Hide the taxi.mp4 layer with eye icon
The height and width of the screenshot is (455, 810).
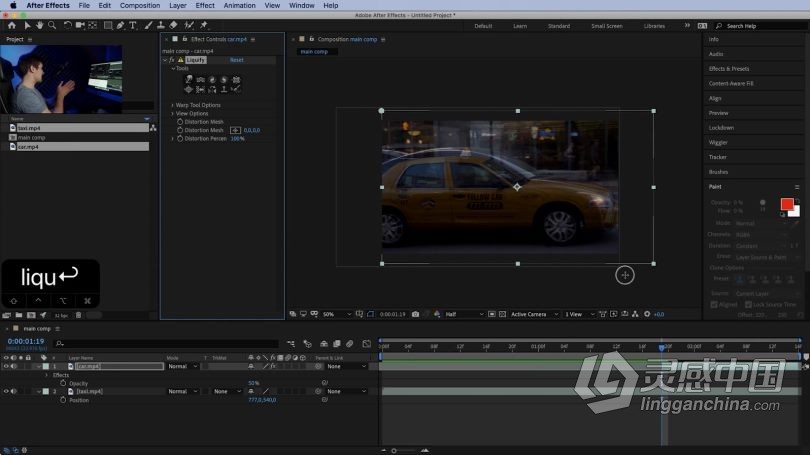pos(6,391)
